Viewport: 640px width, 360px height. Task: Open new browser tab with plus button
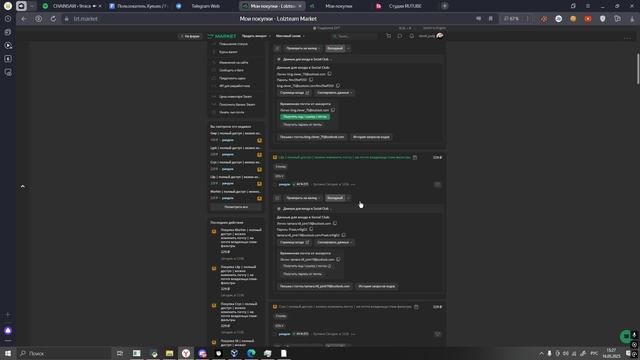pyautogui.click(x=444, y=6)
